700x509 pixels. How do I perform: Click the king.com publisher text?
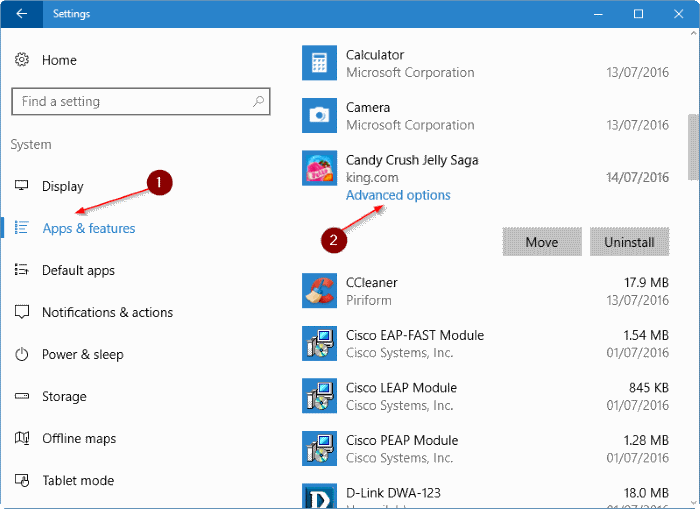pos(372,178)
